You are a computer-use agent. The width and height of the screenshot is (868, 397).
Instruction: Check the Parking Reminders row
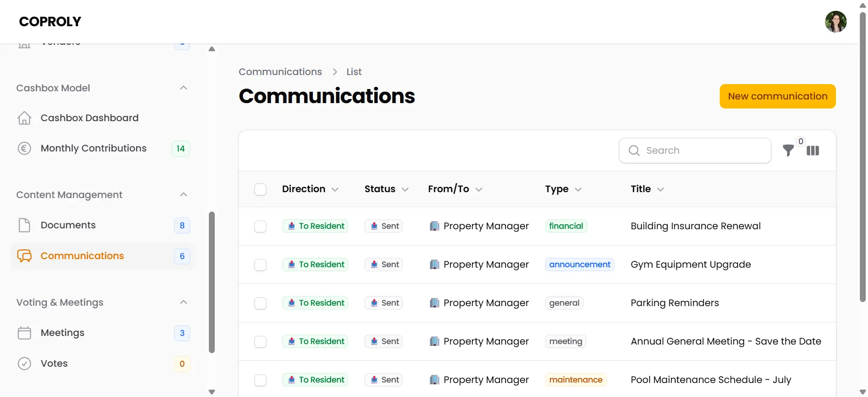pyautogui.click(x=260, y=303)
